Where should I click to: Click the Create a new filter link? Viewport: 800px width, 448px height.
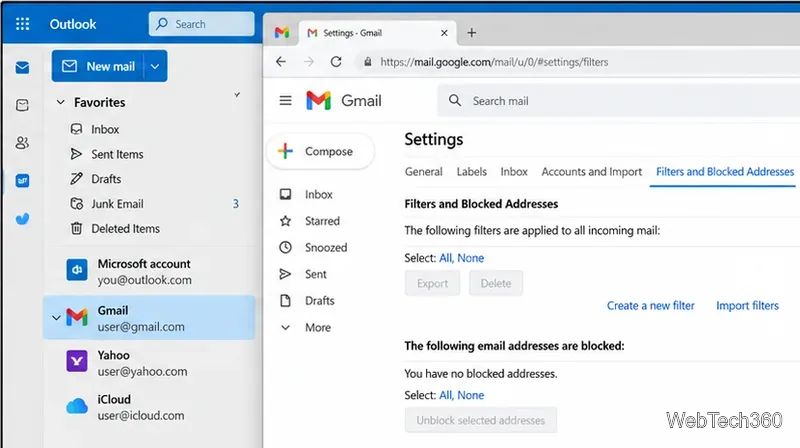[651, 306]
